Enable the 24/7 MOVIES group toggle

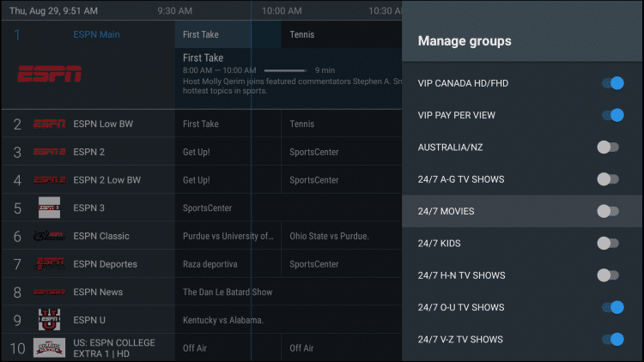coord(608,211)
